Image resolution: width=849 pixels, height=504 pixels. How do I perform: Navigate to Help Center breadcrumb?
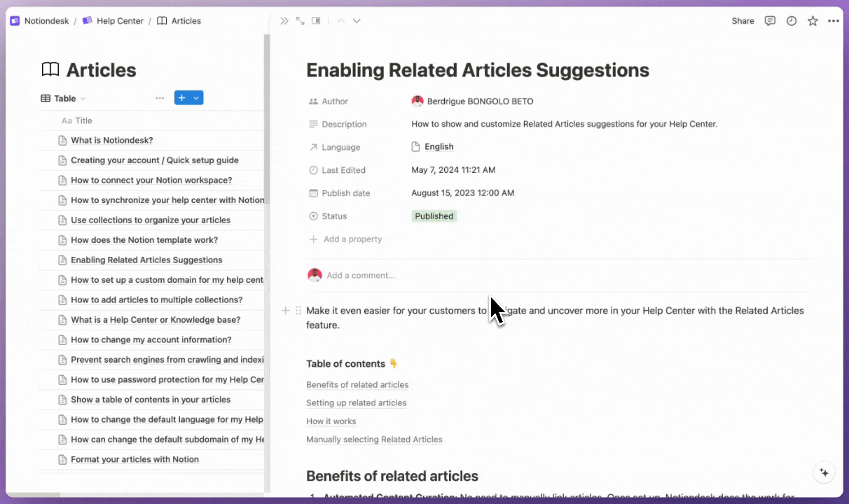[x=120, y=21]
